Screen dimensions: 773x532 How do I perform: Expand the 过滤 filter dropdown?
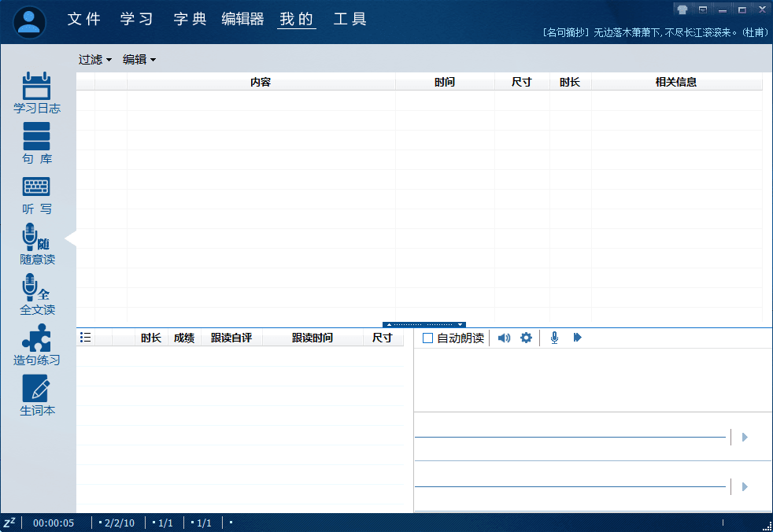coord(94,60)
